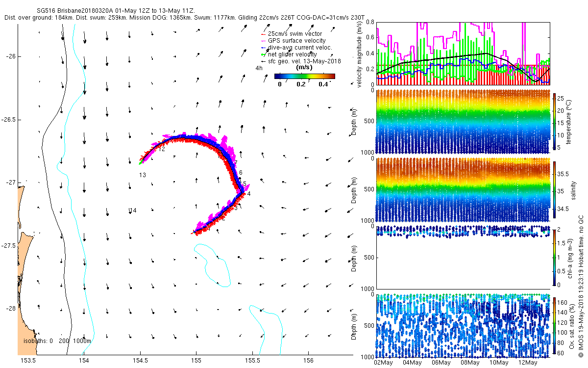This screenshot has width=588, height=368.
Task: Click the day '14' marker label on the map
Action: (x=133, y=210)
